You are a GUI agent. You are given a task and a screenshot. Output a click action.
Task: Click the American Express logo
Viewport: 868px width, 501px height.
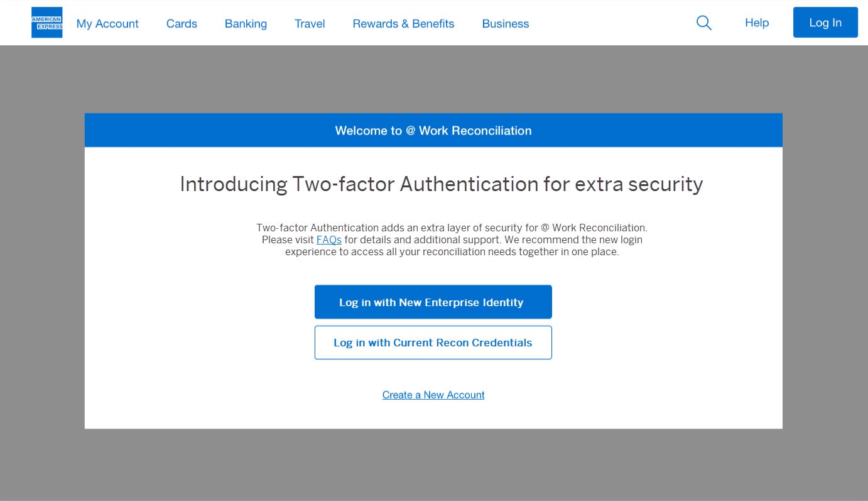[x=47, y=23]
